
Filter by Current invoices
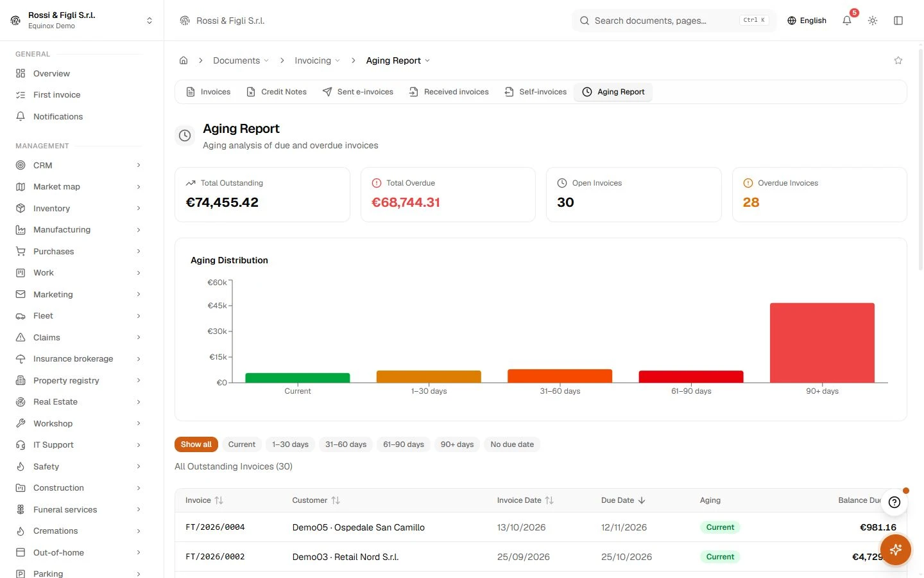(242, 444)
